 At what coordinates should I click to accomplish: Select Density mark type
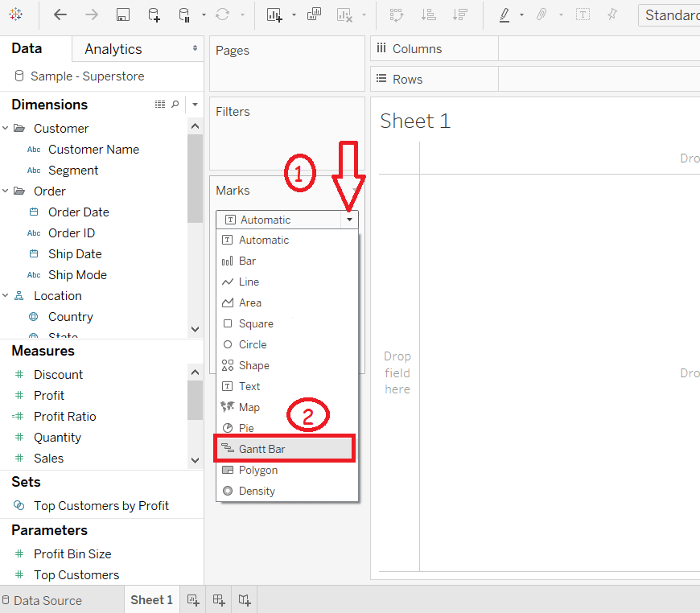(x=286, y=491)
